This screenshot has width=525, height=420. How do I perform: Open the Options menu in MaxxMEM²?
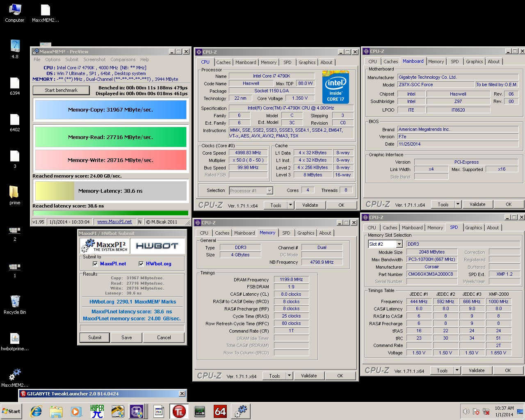53,59
